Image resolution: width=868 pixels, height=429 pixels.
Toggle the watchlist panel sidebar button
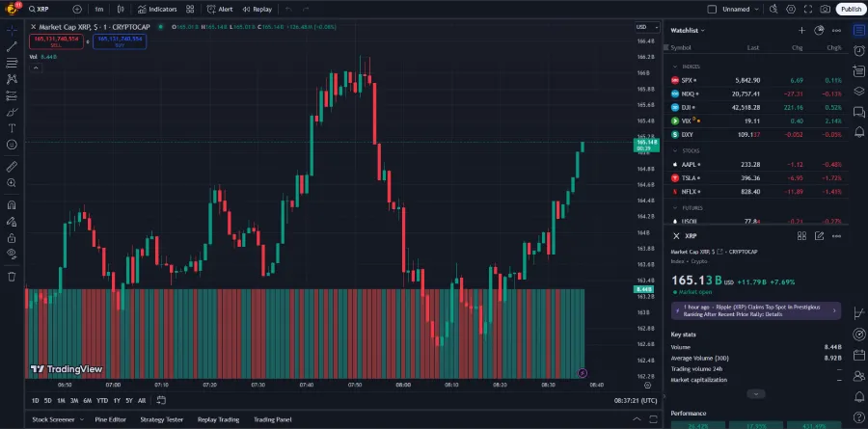click(x=858, y=31)
